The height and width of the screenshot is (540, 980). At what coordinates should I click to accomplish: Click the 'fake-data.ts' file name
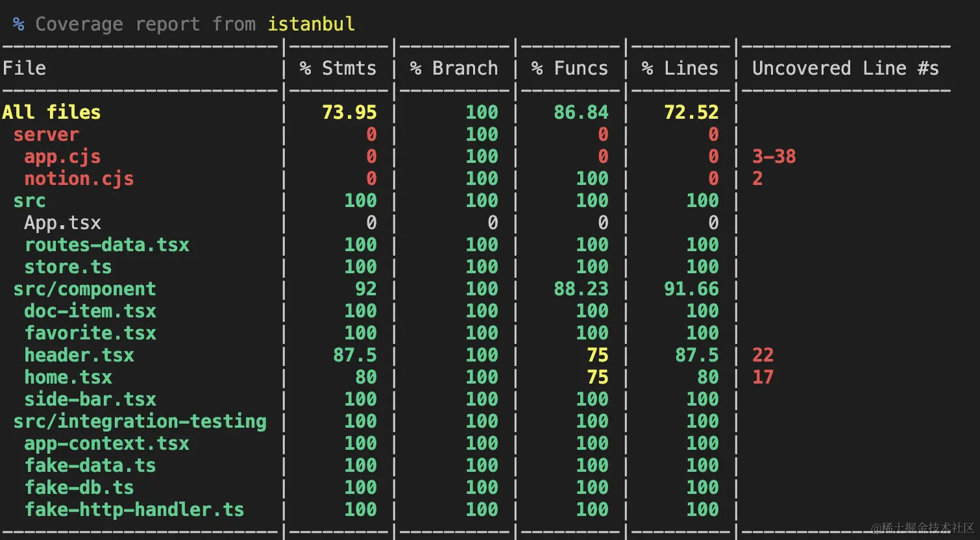pos(90,465)
